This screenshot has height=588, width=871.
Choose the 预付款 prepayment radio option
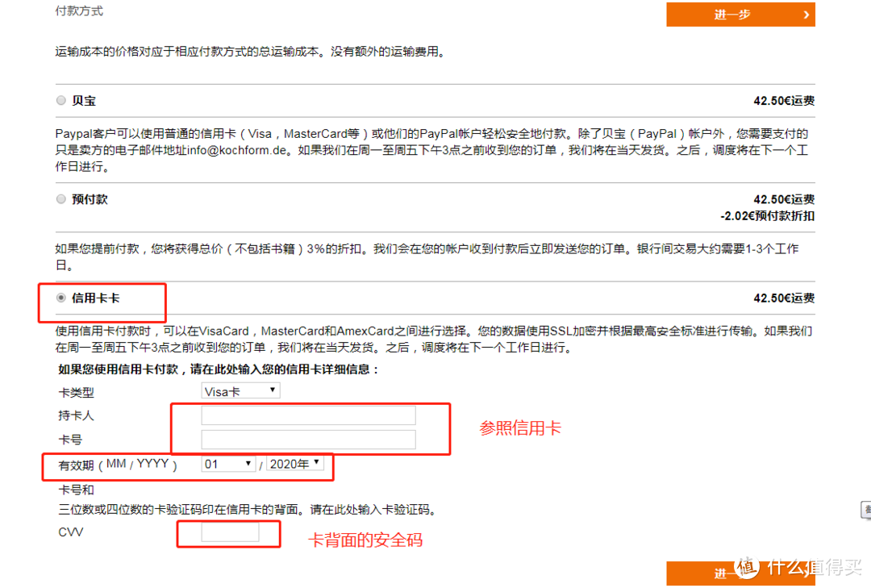coord(61,199)
